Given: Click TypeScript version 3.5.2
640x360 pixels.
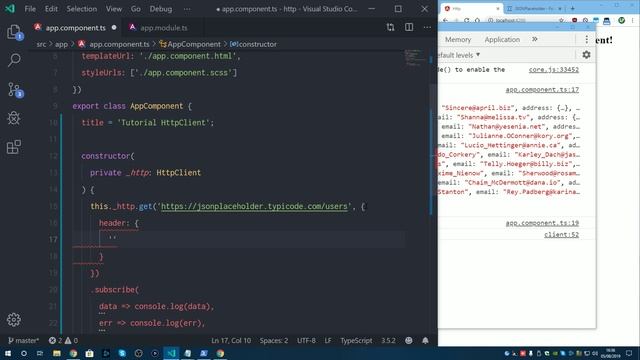Looking at the screenshot, I should coord(388,340).
